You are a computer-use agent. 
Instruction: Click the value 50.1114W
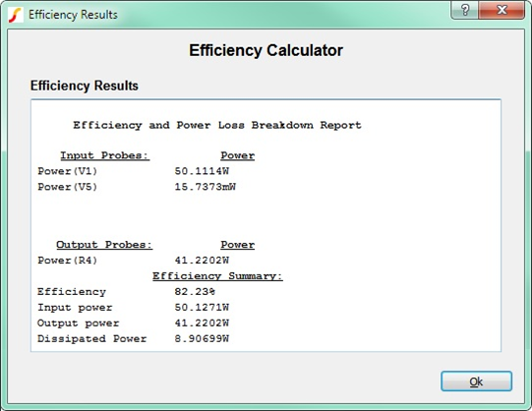[202, 171]
